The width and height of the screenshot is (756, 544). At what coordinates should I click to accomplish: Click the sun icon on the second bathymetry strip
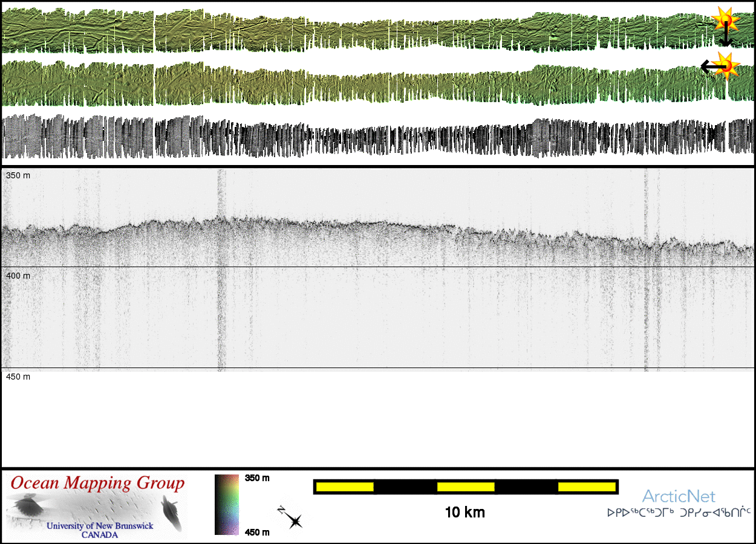tap(726, 65)
